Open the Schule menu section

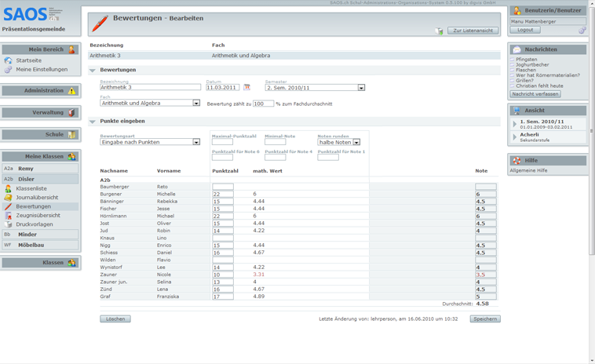pyautogui.click(x=40, y=135)
